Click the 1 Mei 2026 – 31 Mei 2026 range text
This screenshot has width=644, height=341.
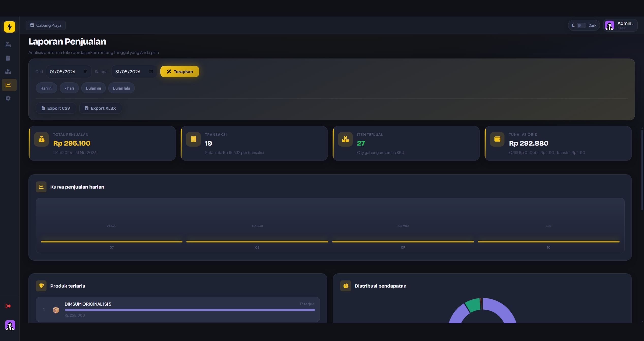pyautogui.click(x=75, y=153)
